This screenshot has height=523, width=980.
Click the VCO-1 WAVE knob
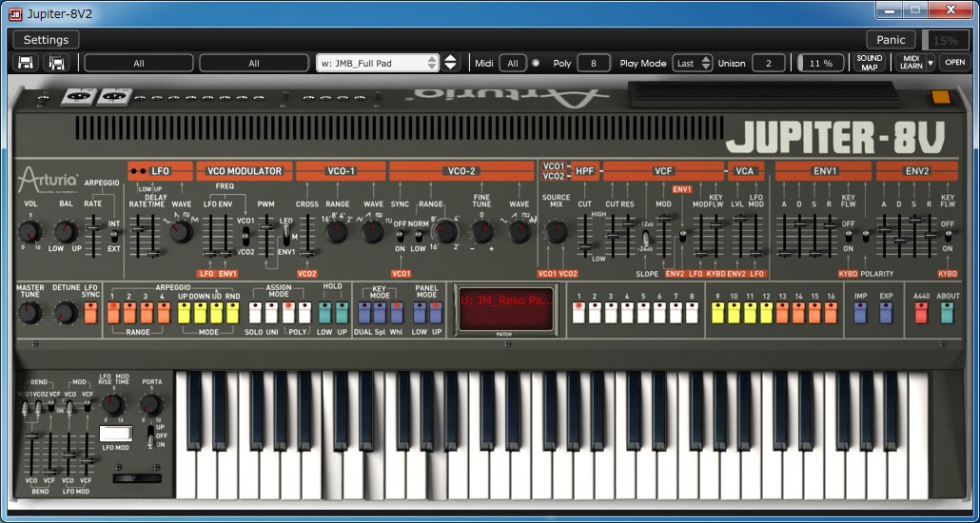pos(373,232)
